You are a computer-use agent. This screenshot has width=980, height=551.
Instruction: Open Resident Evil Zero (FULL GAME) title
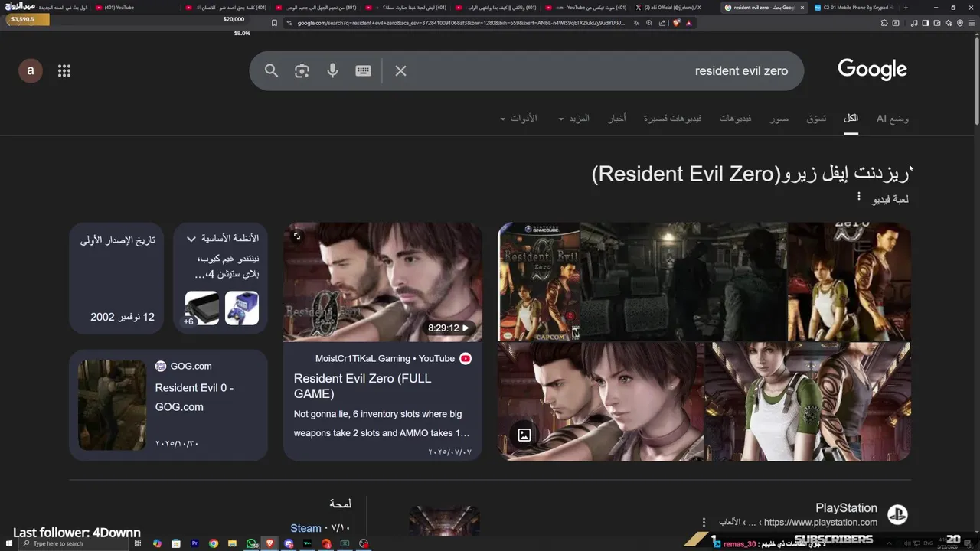point(362,386)
